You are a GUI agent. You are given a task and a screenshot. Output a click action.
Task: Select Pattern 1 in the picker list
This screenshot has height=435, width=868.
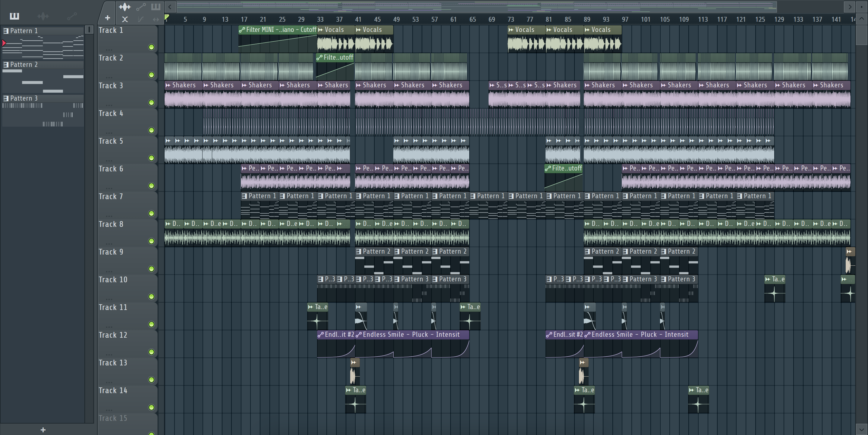(43, 31)
